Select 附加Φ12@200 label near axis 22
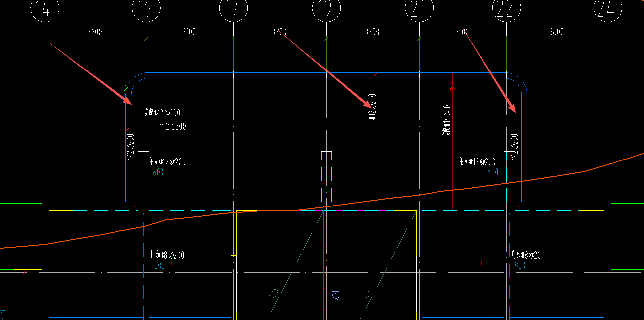Viewport: 644px width, 320px height. pyautogui.click(x=477, y=161)
